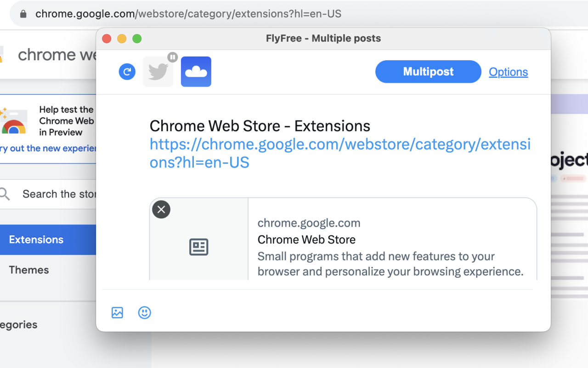Screen dimensions: 588x368
Task: Click the pause badge on the Twitter icon
Action: click(x=172, y=57)
